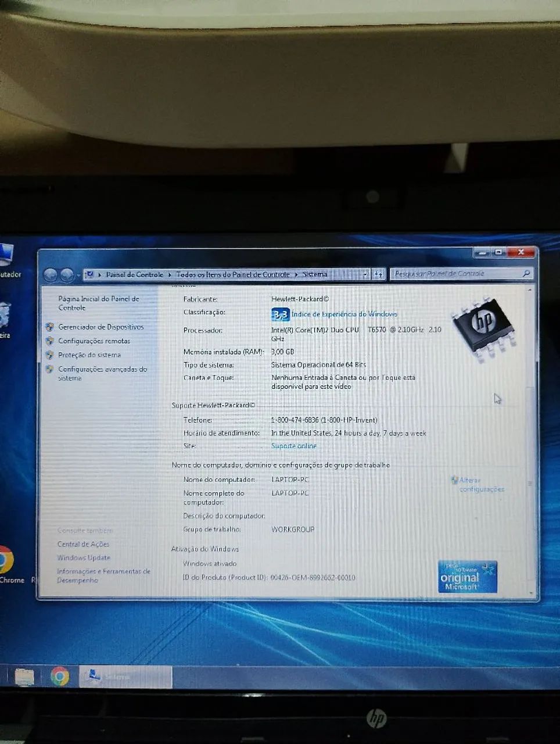Click the Forward navigation arrow button
The height and width of the screenshot is (744, 560).
[x=67, y=274]
